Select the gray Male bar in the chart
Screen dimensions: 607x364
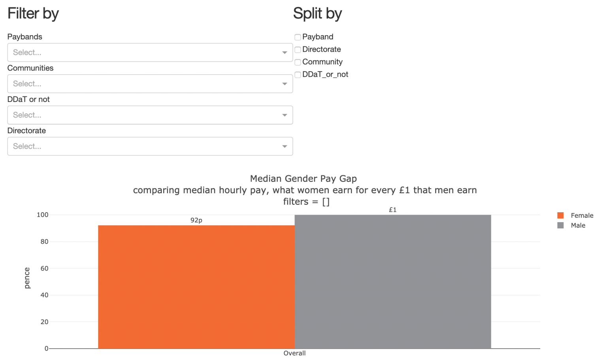tap(393, 281)
